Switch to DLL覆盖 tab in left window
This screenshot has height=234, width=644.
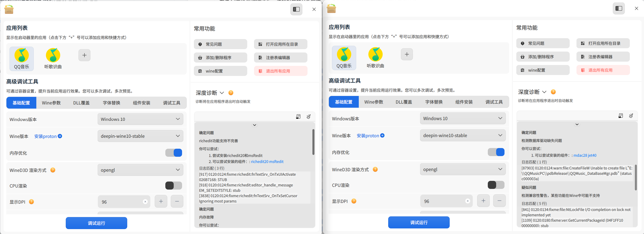pos(82,103)
